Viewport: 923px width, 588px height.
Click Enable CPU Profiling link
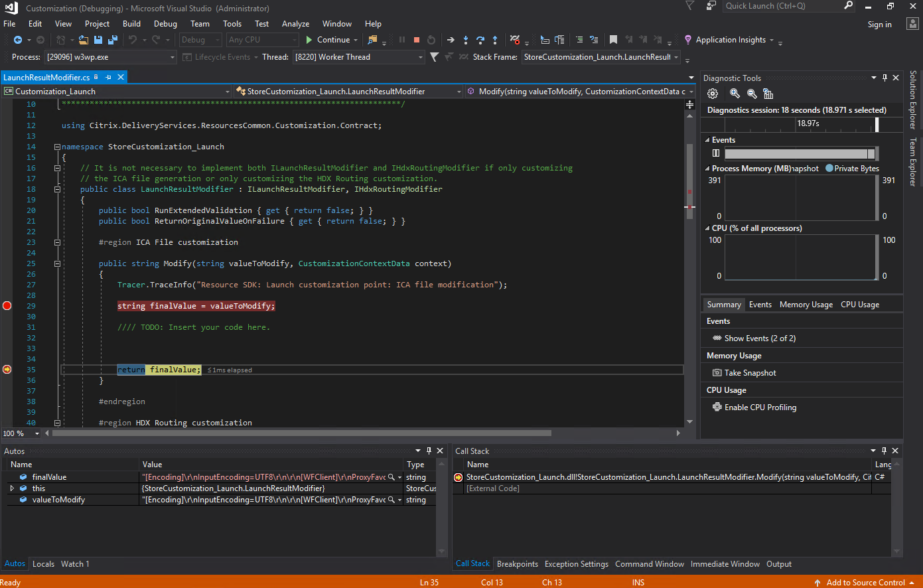pyautogui.click(x=760, y=407)
